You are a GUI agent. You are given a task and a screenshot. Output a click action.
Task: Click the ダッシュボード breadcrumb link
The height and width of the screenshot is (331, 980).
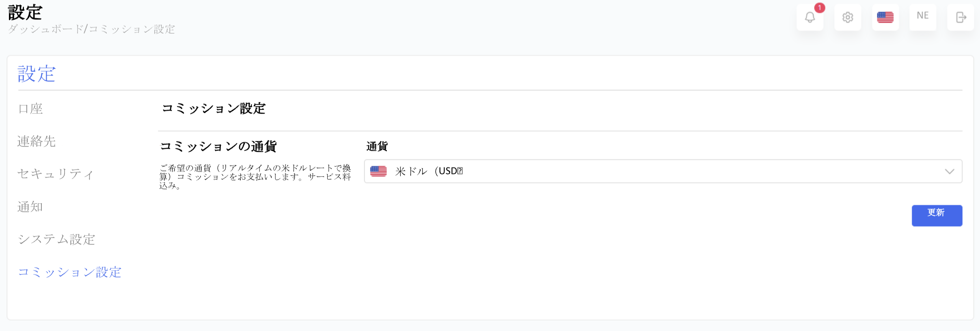pyautogui.click(x=45, y=29)
